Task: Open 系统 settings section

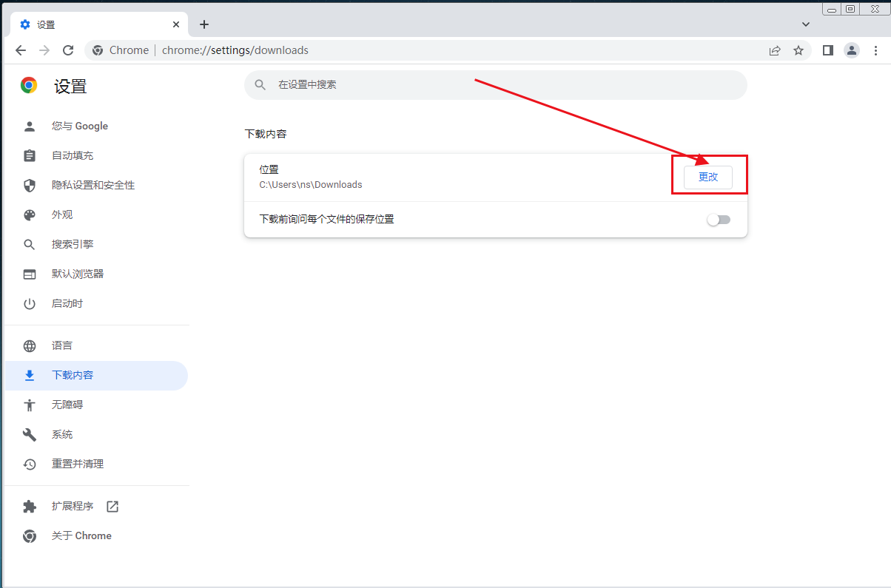Action: 96,434
